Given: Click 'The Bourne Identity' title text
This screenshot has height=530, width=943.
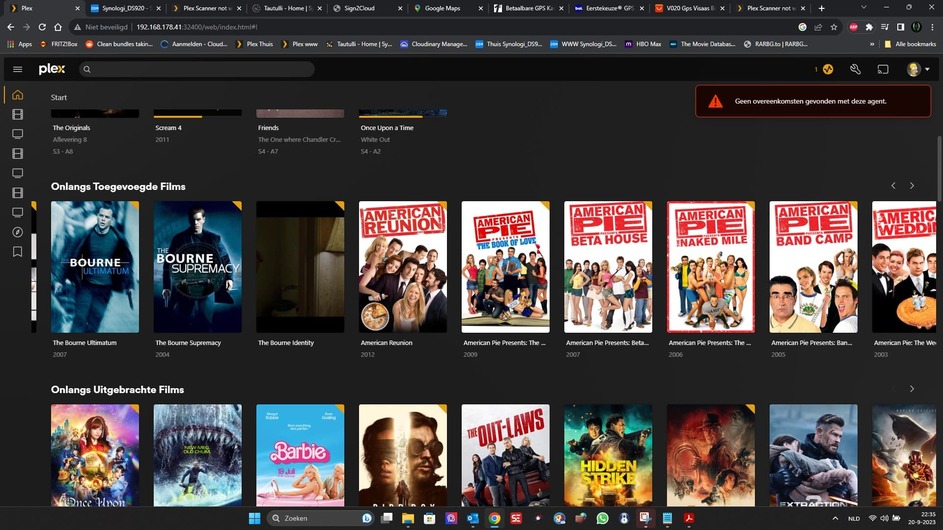Looking at the screenshot, I should 286,343.
